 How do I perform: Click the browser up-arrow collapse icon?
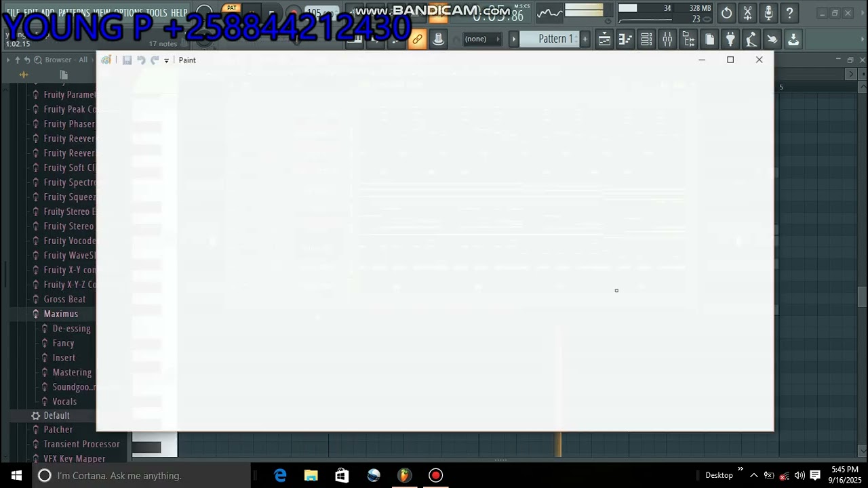[x=18, y=60]
